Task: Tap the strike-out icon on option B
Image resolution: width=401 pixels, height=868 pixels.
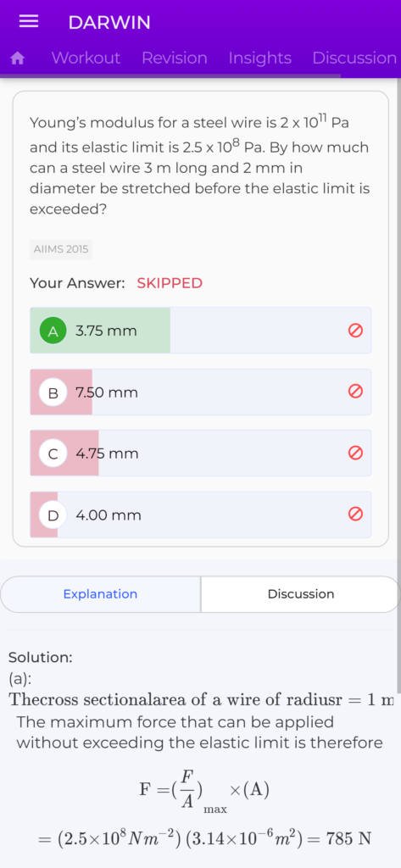Action: pyautogui.click(x=355, y=392)
